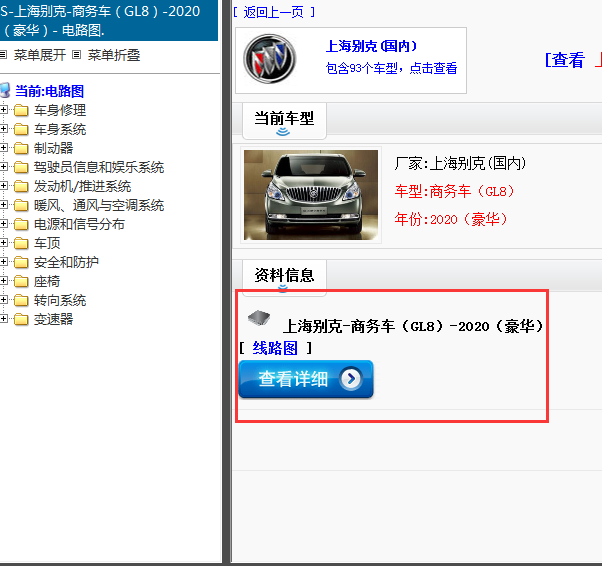Select the 变速器 tree label

pyautogui.click(x=53, y=319)
